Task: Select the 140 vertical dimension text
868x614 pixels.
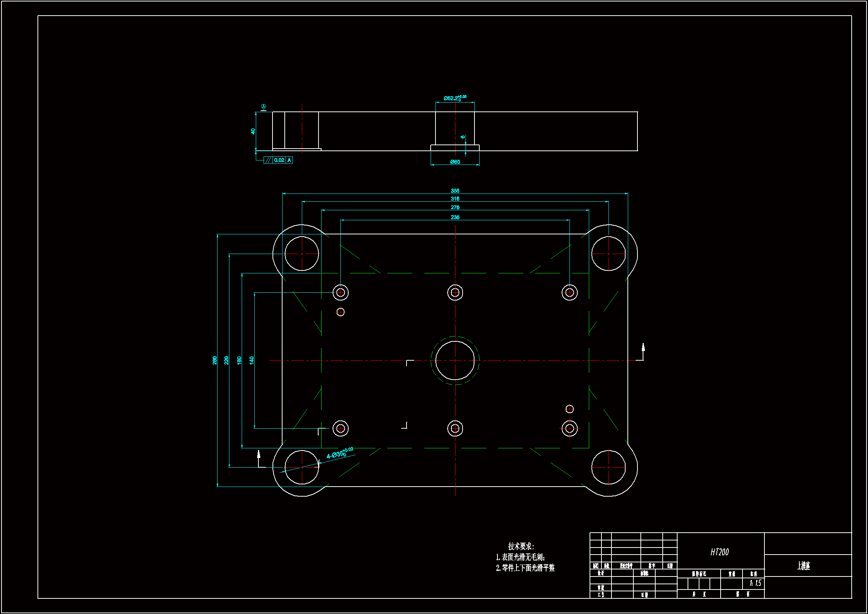Action: 252,360
